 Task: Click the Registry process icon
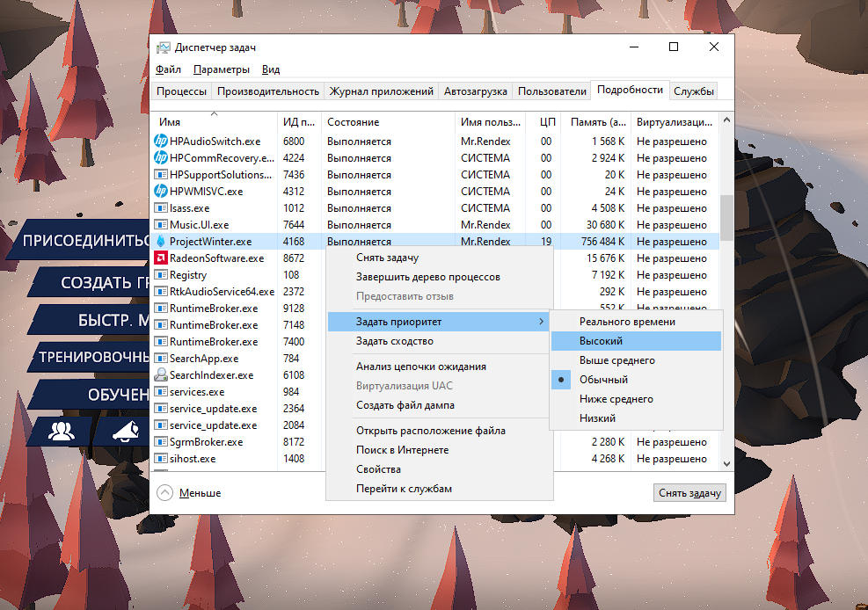(161, 275)
